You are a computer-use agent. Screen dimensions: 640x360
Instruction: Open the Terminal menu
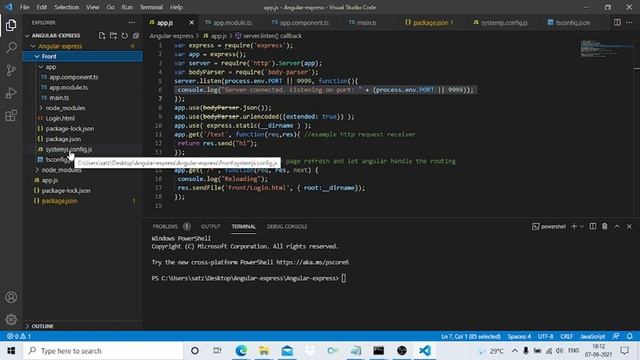151,7
